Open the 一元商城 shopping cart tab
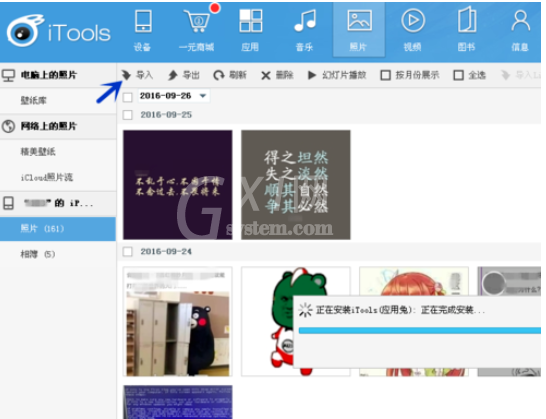546x419 pixels. tap(197, 31)
